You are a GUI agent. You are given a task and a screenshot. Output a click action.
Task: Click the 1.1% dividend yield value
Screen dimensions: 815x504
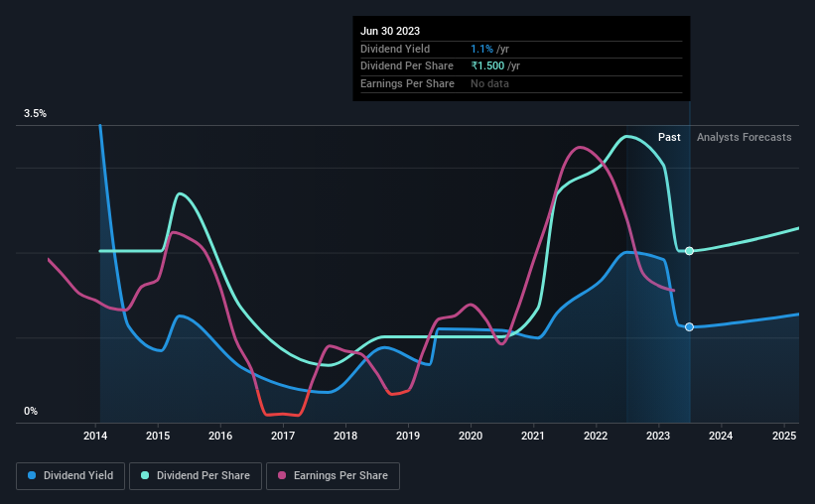pos(481,49)
